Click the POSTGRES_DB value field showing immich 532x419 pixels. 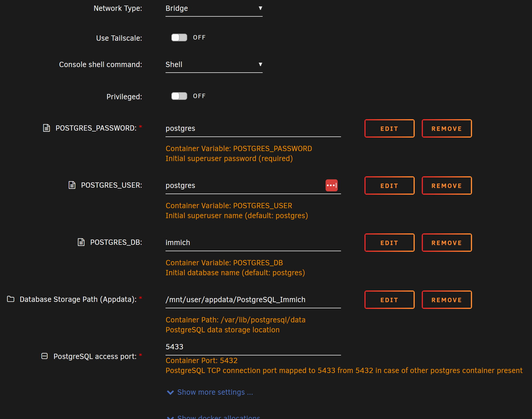tap(253, 242)
